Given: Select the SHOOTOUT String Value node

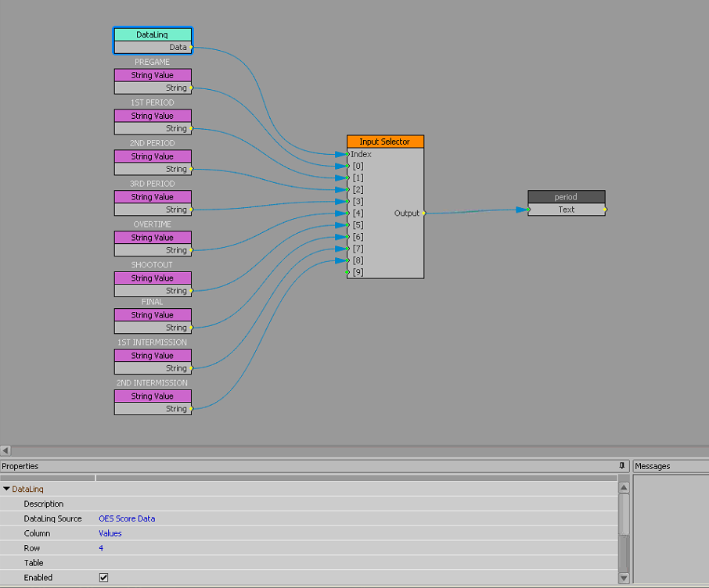Looking at the screenshot, I should 153,278.
